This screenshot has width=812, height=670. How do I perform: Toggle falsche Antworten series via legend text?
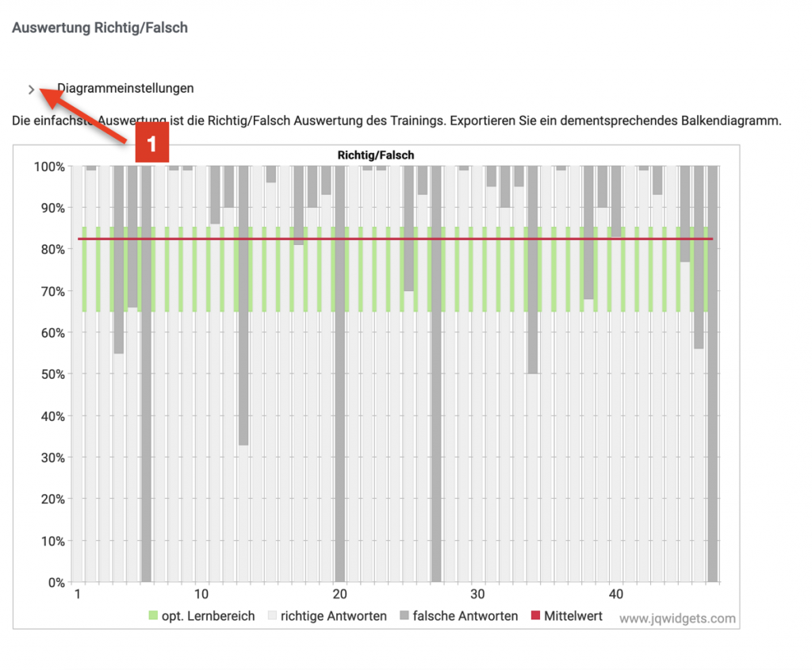click(465, 616)
